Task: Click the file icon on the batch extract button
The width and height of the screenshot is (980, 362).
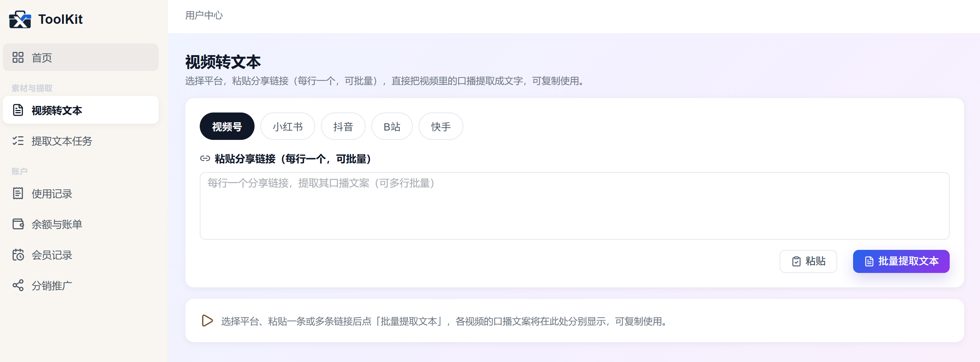Action: click(869, 261)
